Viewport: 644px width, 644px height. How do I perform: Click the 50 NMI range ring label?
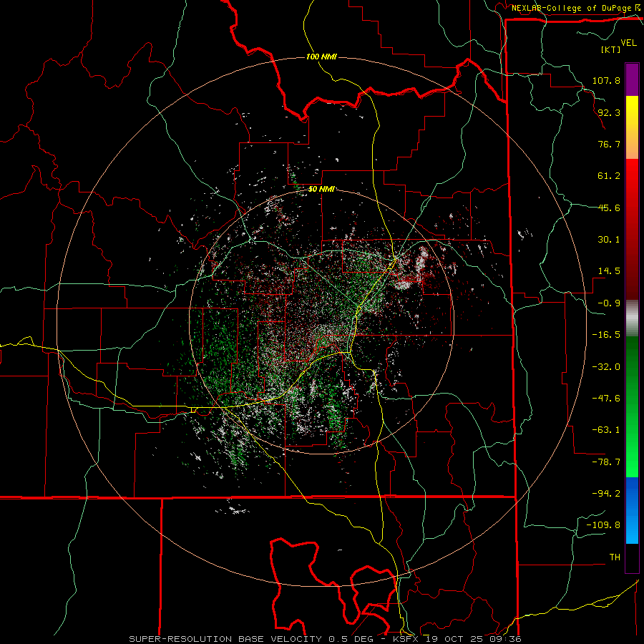(x=321, y=190)
